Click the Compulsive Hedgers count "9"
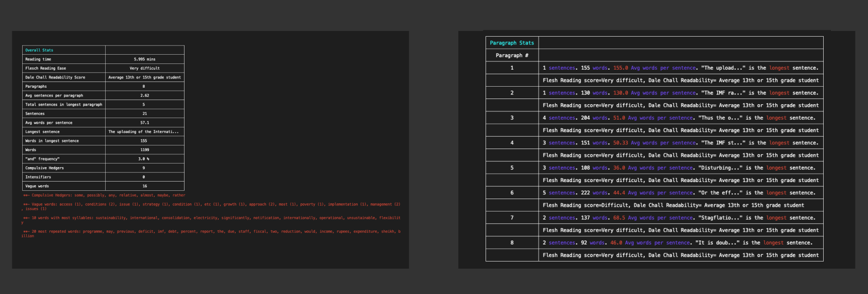 (x=144, y=168)
